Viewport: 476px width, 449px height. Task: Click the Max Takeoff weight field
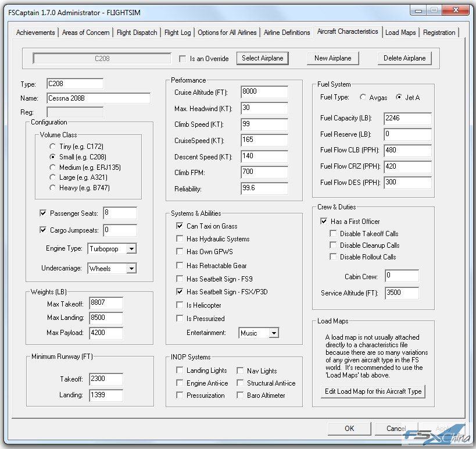click(x=106, y=303)
